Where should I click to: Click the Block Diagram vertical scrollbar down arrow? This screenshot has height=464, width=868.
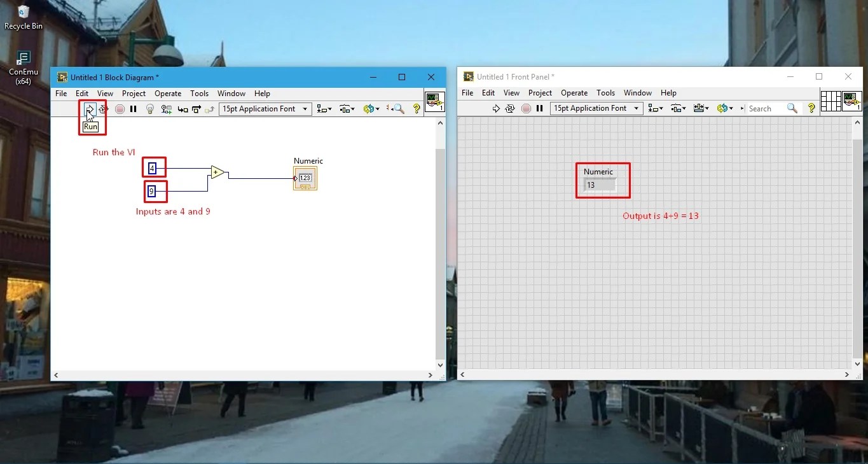click(x=439, y=364)
